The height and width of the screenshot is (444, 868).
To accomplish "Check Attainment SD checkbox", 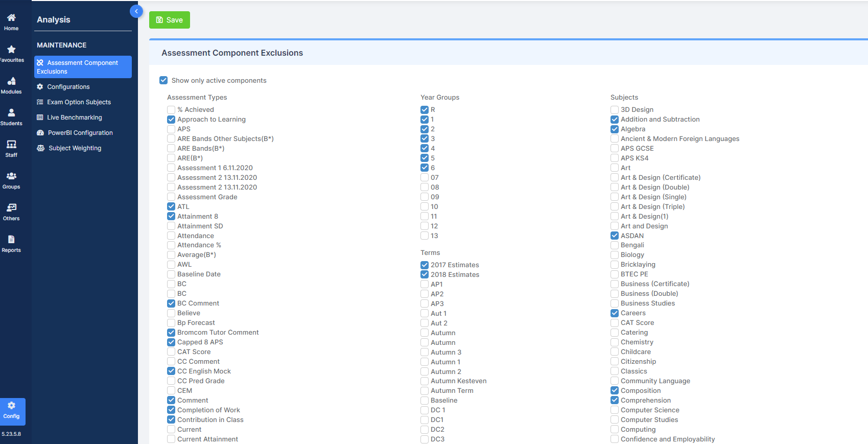I will coord(171,226).
